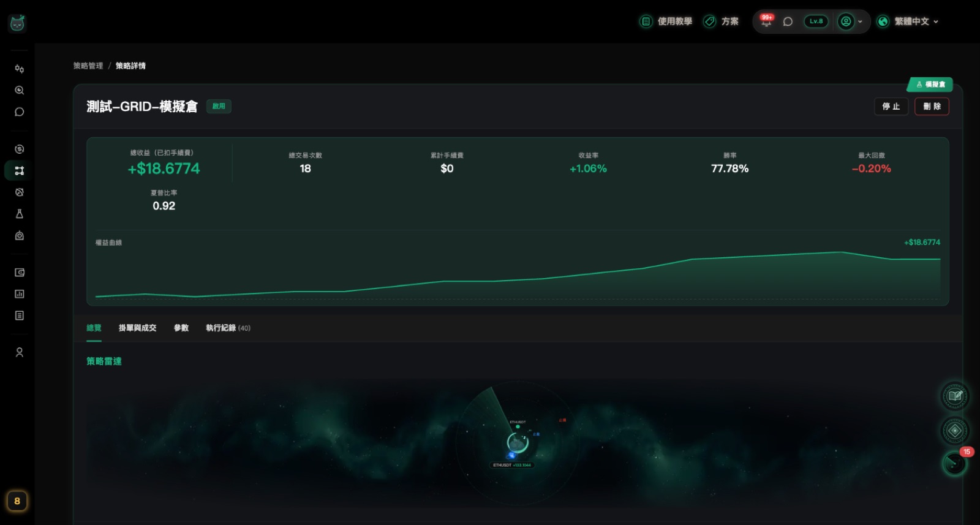Click the Lv.8 level pill
Image resolution: width=980 pixels, height=525 pixels.
(816, 21)
